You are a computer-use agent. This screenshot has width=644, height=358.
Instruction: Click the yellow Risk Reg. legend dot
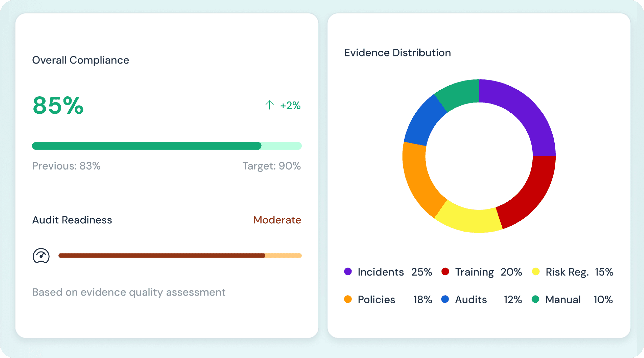click(x=536, y=272)
